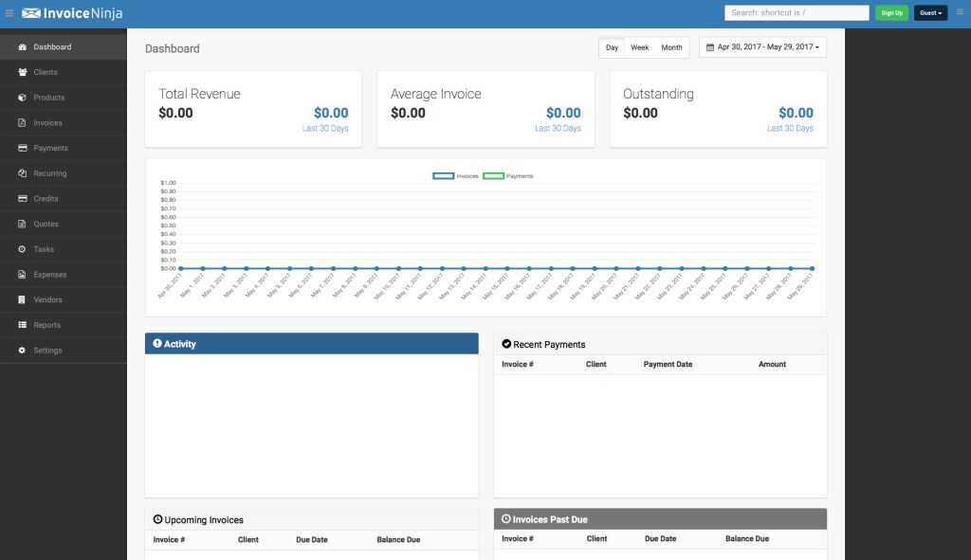Screen dimensions: 971x560
Task: Open Reports from the sidebar
Action: point(64,325)
